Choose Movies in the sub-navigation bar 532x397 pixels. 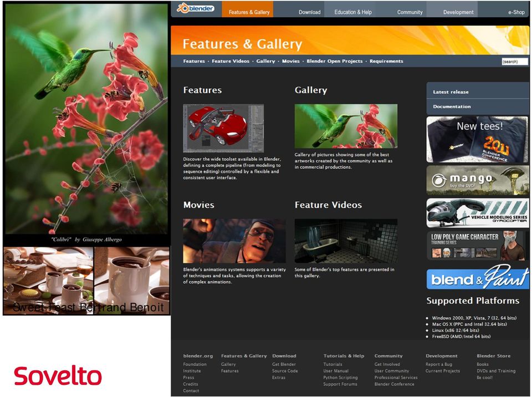[291, 61]
